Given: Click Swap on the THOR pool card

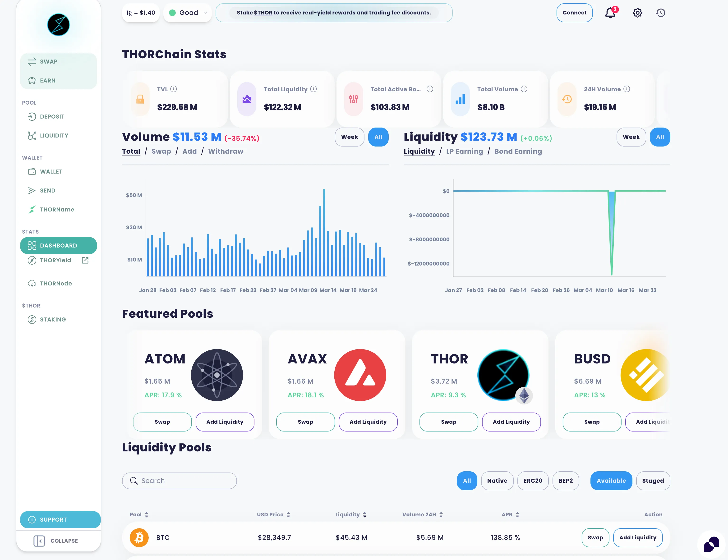Looking at the screenshot, I should [449, 422].
